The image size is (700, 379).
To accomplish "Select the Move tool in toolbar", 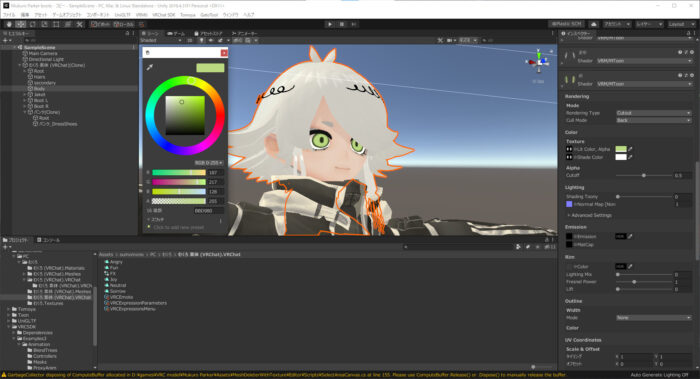I will tap(21, 24).
